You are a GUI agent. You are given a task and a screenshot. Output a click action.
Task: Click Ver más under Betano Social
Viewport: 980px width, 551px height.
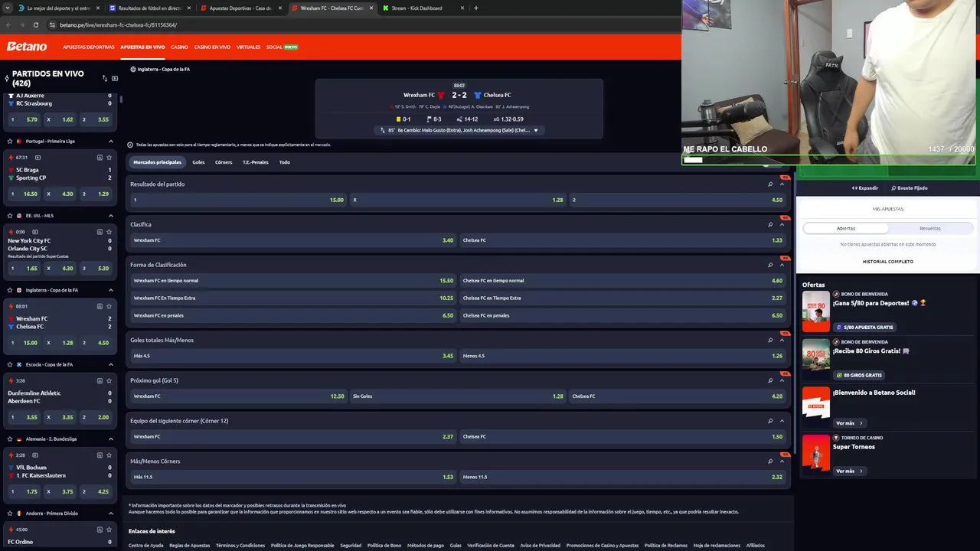coord(849,422)
